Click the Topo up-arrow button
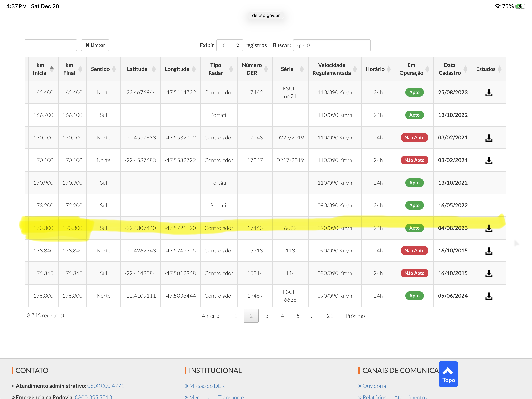The height and width of the screenshot is (399, 532). pos(448,374)
